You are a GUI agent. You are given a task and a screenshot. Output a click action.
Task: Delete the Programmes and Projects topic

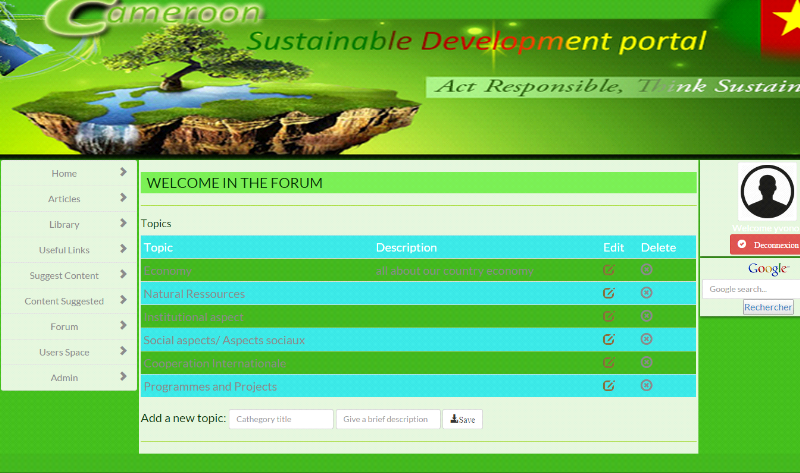(x=646, y=385)
